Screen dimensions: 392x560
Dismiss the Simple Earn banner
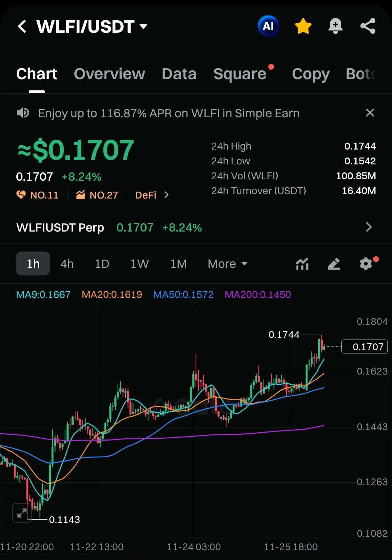pos(370,113)
